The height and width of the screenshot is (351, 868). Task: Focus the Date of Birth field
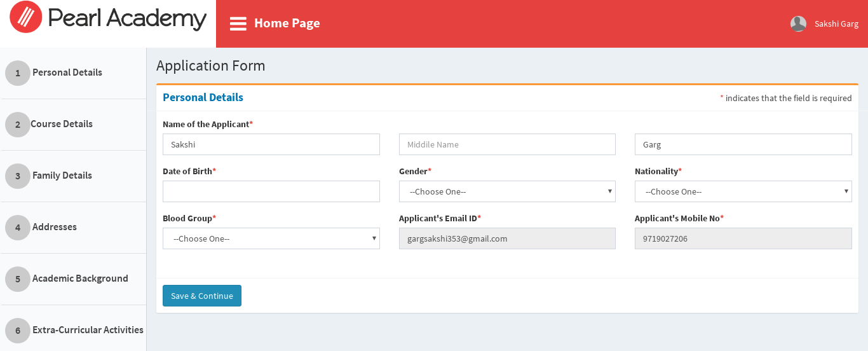click(271, 191)
